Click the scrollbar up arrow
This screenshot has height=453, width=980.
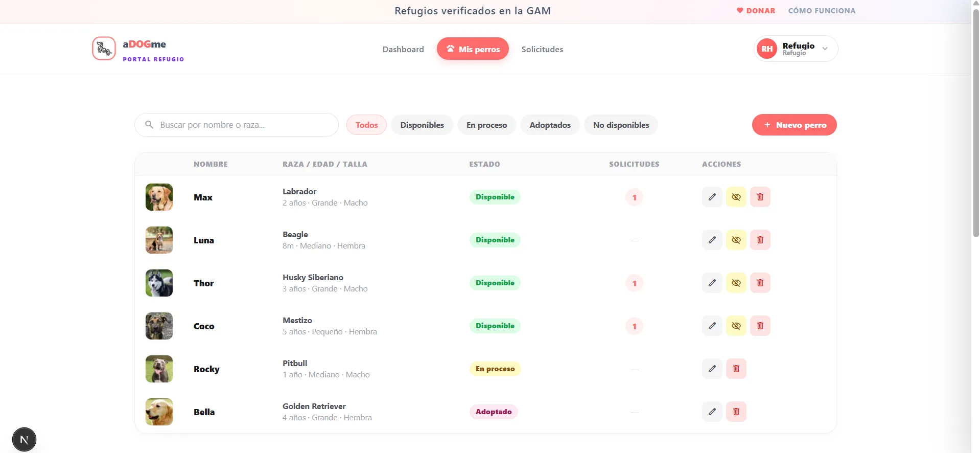[975, 3]
